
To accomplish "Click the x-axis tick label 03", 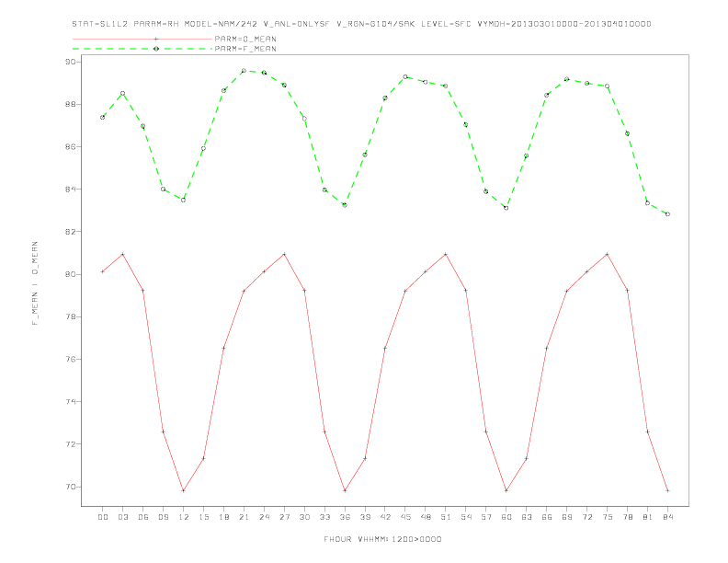I will click(x=122, y=517).
